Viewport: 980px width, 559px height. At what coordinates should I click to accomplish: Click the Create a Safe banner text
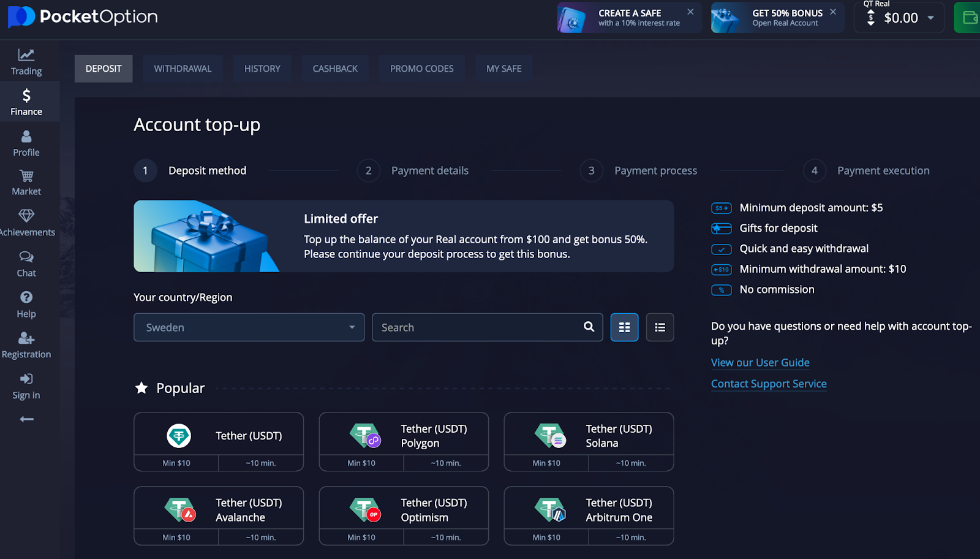639,18
